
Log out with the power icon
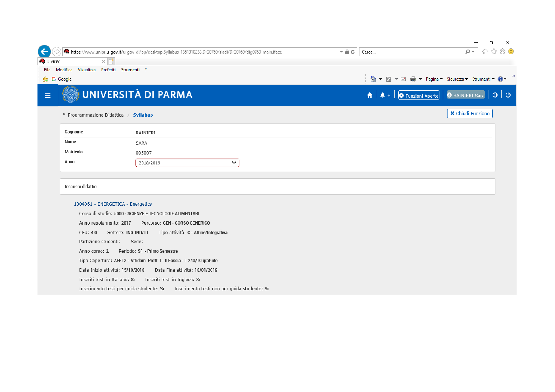[508, 95]
